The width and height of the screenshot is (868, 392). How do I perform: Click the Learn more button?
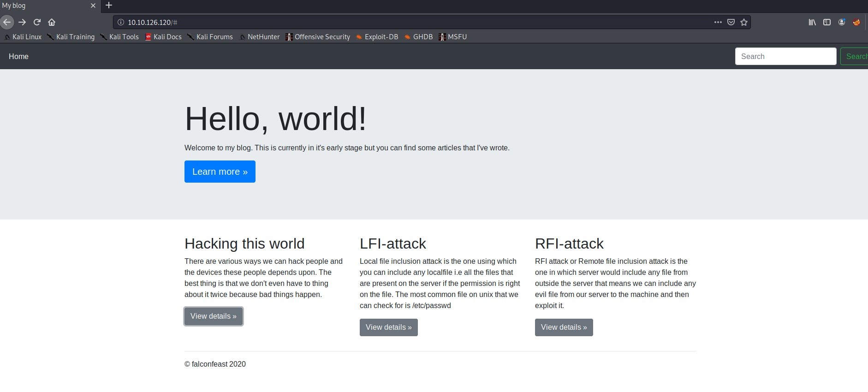click(x=220, y=172)
